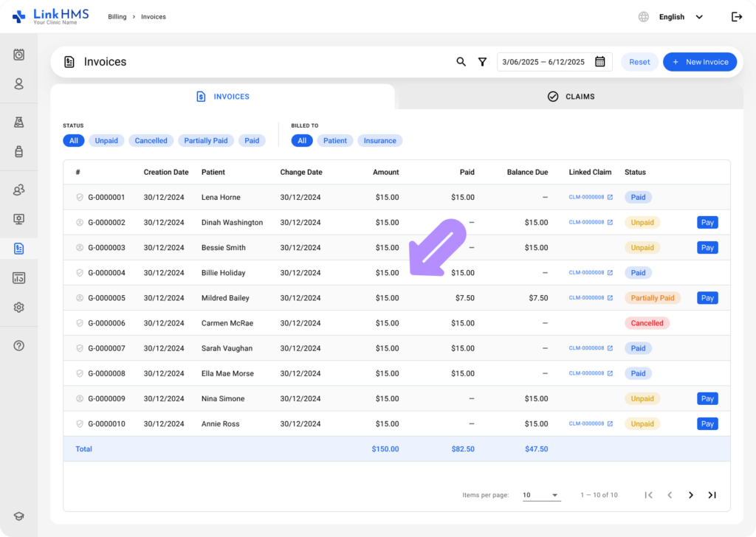Click the Reset button

tap(639, 62)
